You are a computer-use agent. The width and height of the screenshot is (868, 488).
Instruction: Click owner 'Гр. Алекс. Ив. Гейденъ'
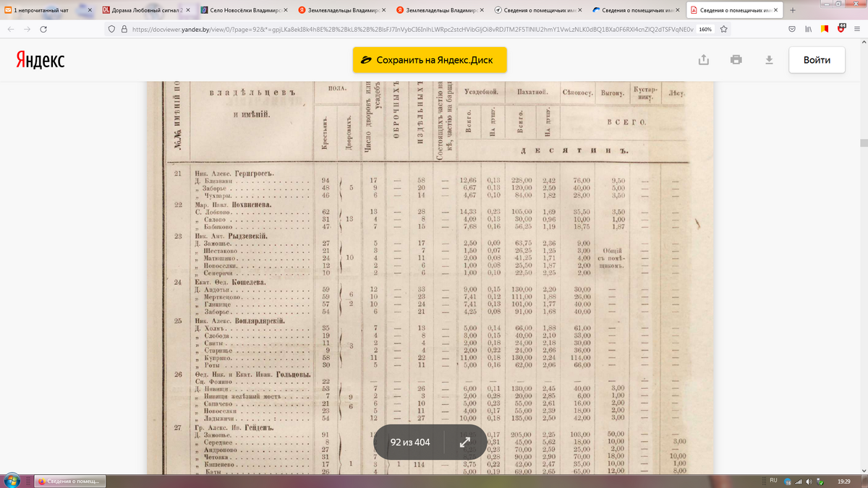click(232, 428)
